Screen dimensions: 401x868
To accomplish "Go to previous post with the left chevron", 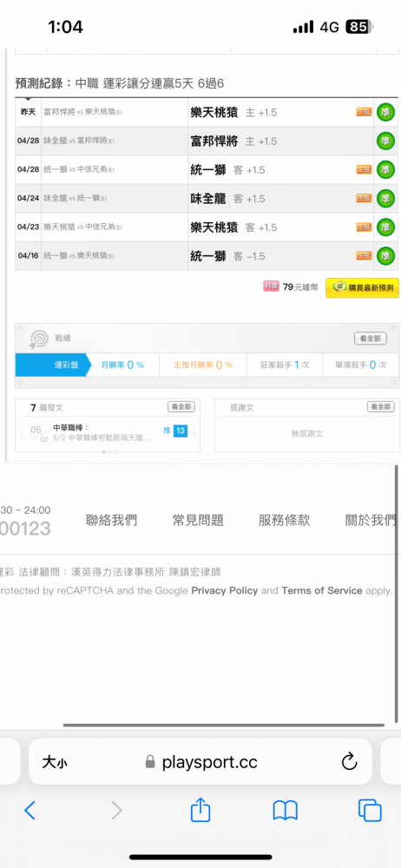I will tap(23, 433).
